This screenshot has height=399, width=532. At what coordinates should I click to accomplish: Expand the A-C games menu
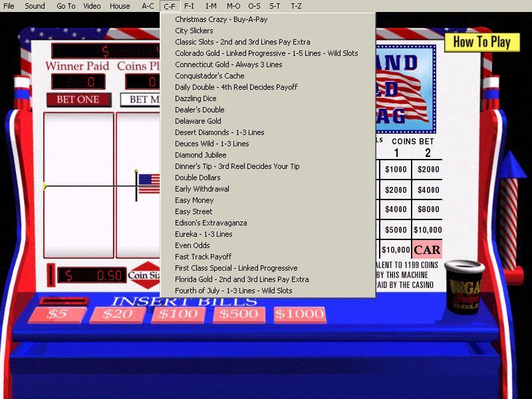point(148,6)
